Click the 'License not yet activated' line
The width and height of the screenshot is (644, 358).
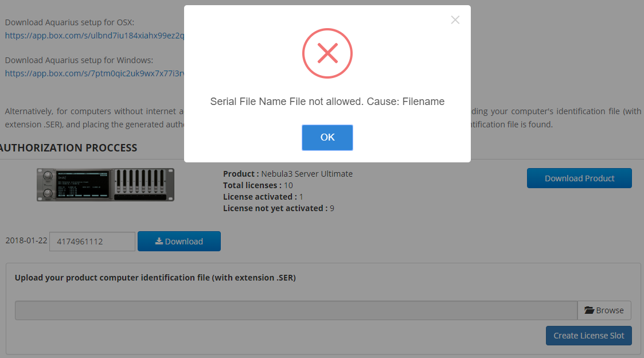pos(279,208)
